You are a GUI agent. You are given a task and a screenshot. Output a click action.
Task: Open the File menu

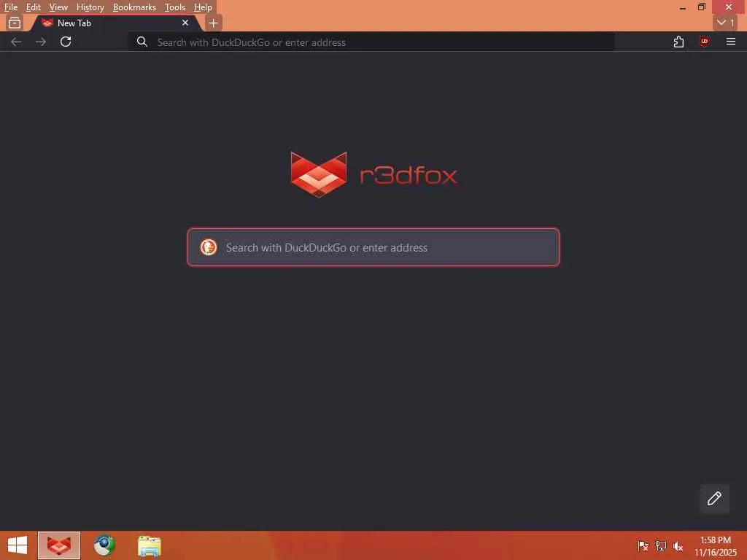[10, 7]
